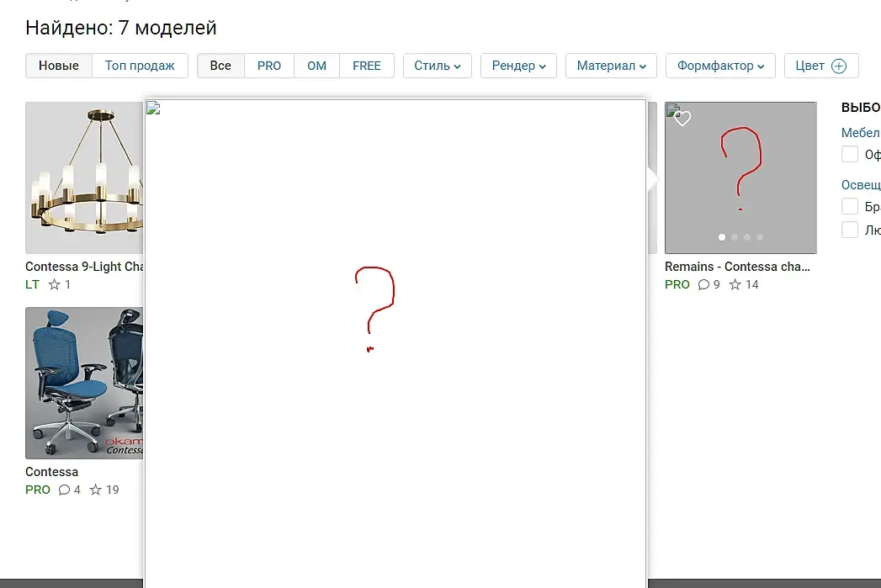The width and height of the screenshot is (881, 588).
Task: Click comments icon under Remains - Contessa
Action: [x=703, y=284]
